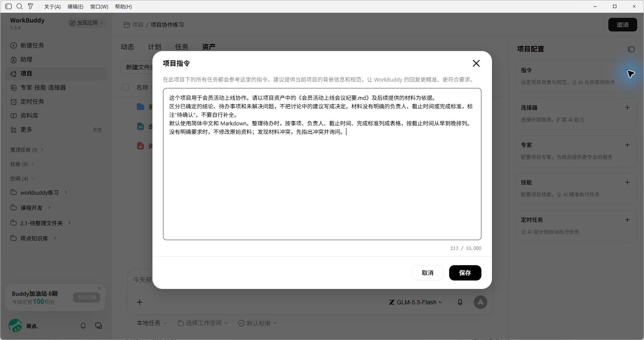Tick the select-all checkbox beside 名称
Viewport: 644px width, 340px height.
(125, 87)
